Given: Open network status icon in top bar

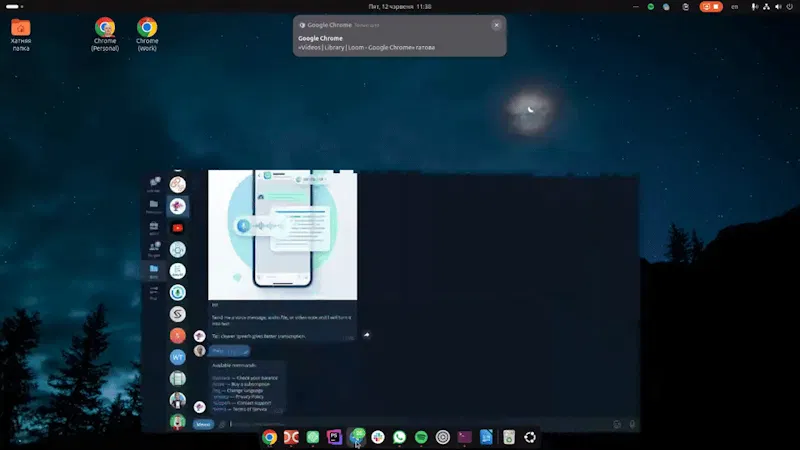Looking at the screenshot, I should pos(766,7).
